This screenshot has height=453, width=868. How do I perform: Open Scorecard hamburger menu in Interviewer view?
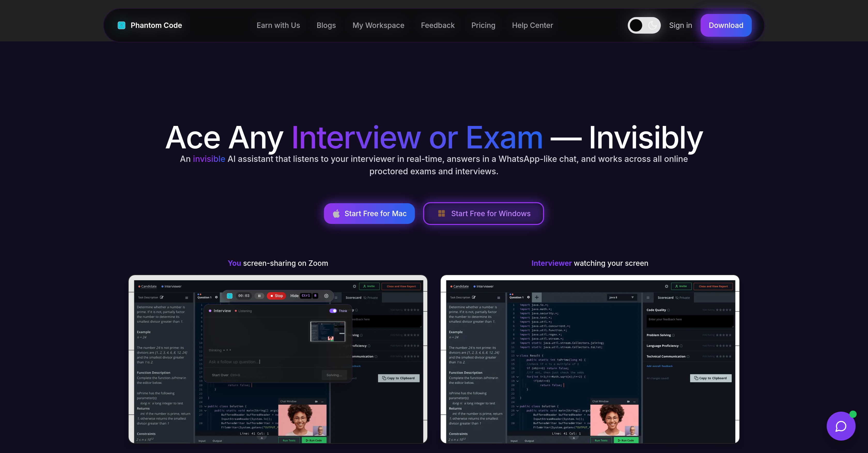[x=648, y=298]
